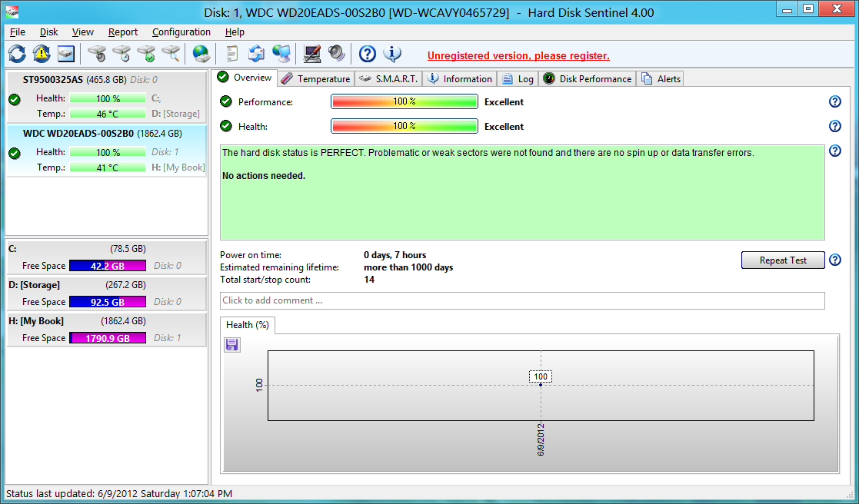Click the globe over disk toolbar icon

(201, 54)
